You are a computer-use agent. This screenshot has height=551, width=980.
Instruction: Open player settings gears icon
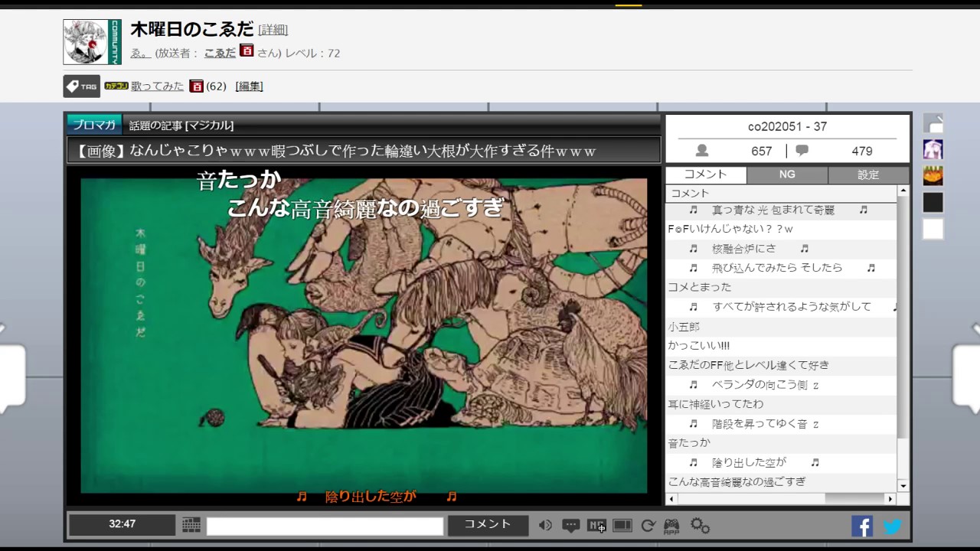(700, 525)
